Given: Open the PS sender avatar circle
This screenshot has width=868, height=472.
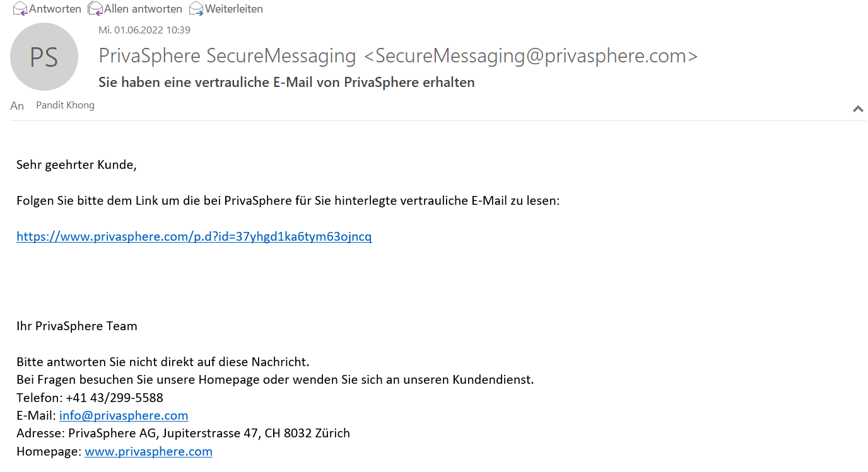Looking at the screenshot, I should 44,57.
